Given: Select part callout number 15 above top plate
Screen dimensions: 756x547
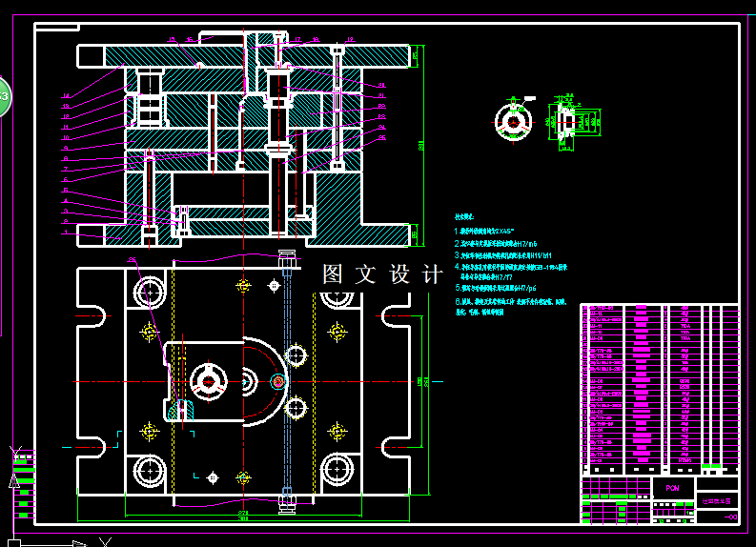Looking at the screenshot, I should pos(173,39).
